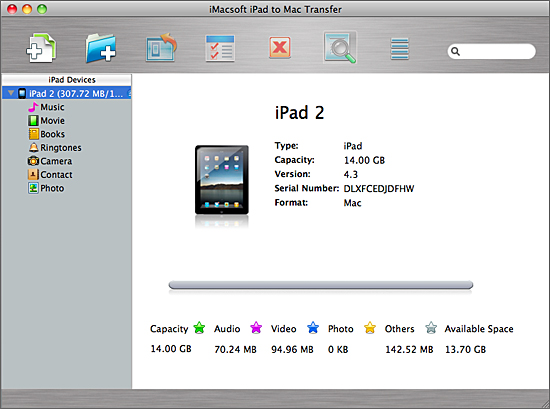Collapse the iPad 2 device tree
This screenshot has height=409, width=550.
[11, 93]
